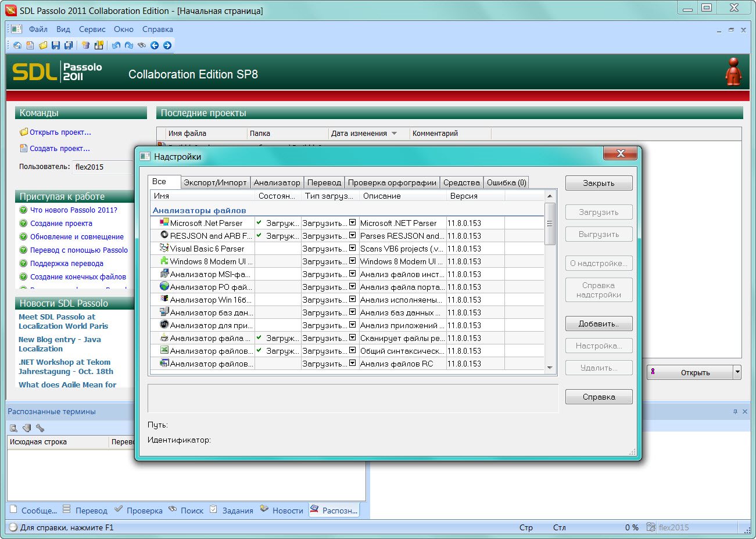Open load type dropdown for Анализатор Win 16
Viewport: 756px width, 539px height.
(352, 299)
